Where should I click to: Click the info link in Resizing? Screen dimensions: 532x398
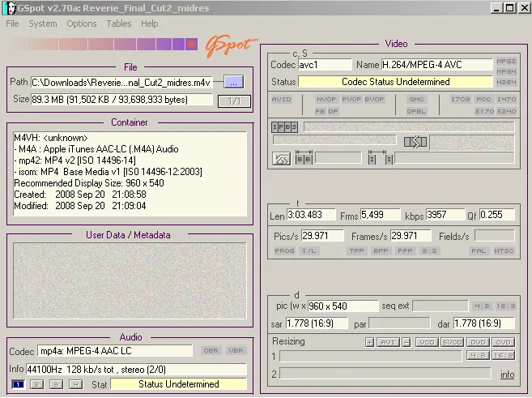[507, 374]
